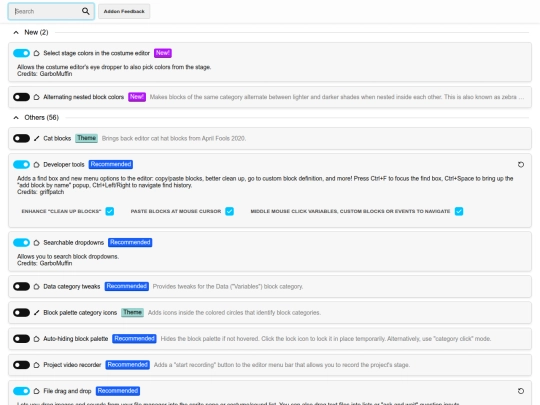Disable Searchable dropdowns addon

click(21, 243)
